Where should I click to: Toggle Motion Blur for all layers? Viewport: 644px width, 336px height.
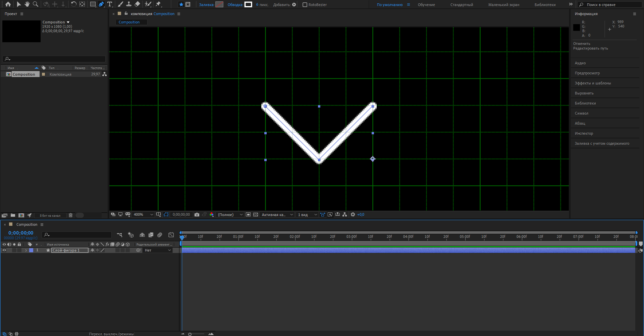point(160,235)
